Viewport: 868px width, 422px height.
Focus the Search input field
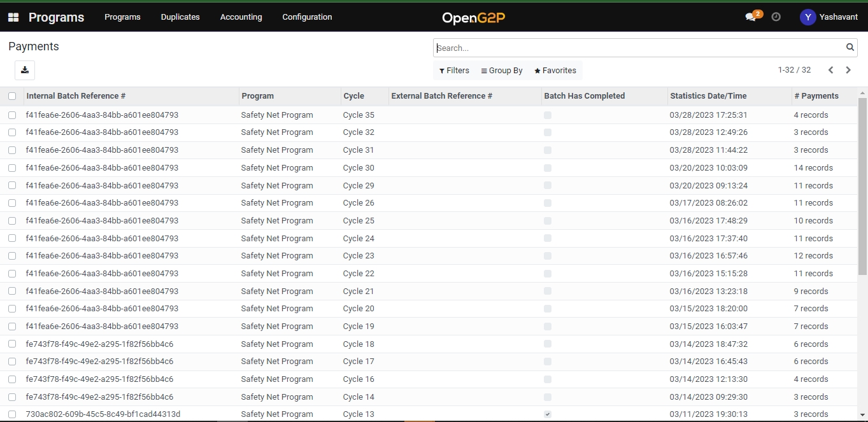pyautogui.click(x=637, y=48)
